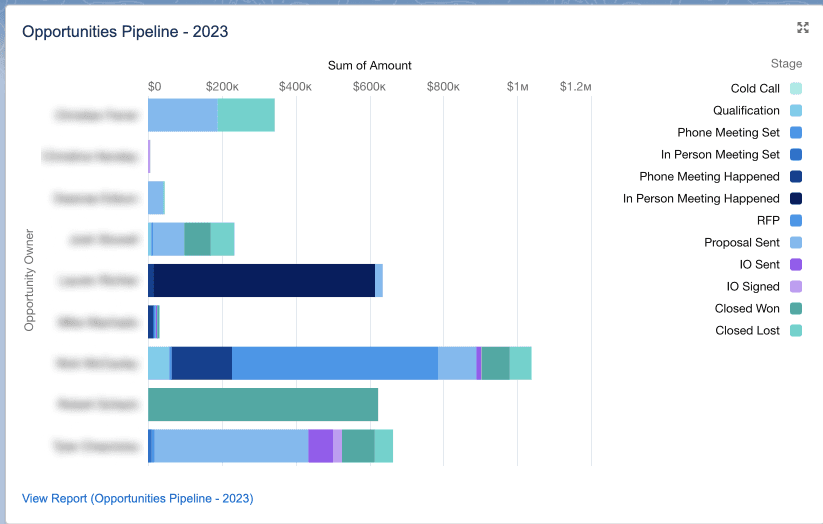
Task: Click the Closed Lost segment in the top bar
Action: click(246, 115)
